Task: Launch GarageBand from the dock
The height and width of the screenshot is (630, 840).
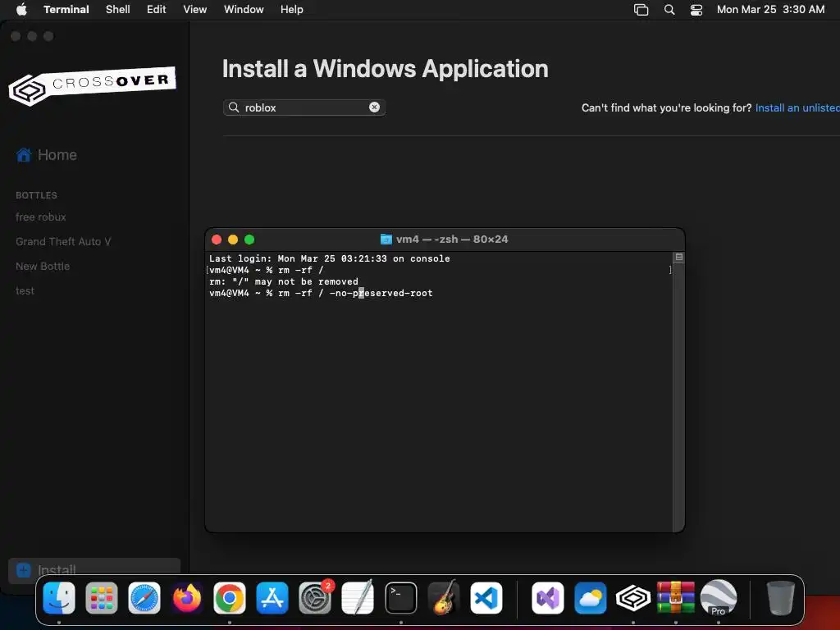Action: 444,598
